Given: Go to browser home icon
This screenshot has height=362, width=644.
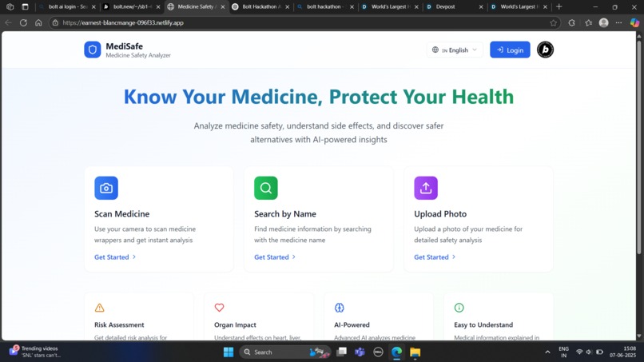Looking at the screenshot, I should click(x=38, y=22).
